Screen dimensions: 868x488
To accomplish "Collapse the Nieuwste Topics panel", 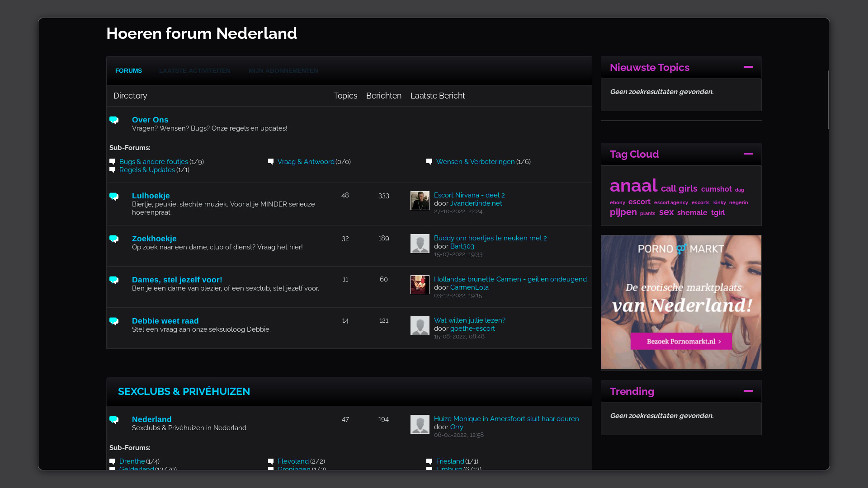I will point(748,67).
